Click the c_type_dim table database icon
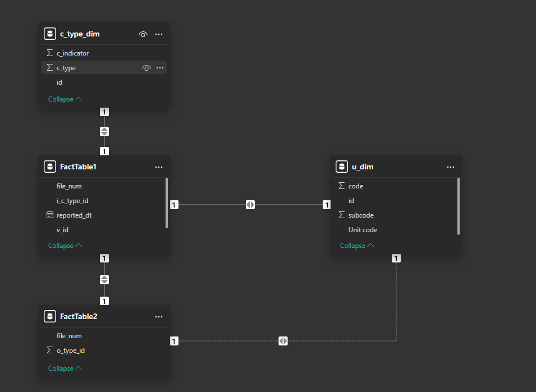 coord(50,34)
